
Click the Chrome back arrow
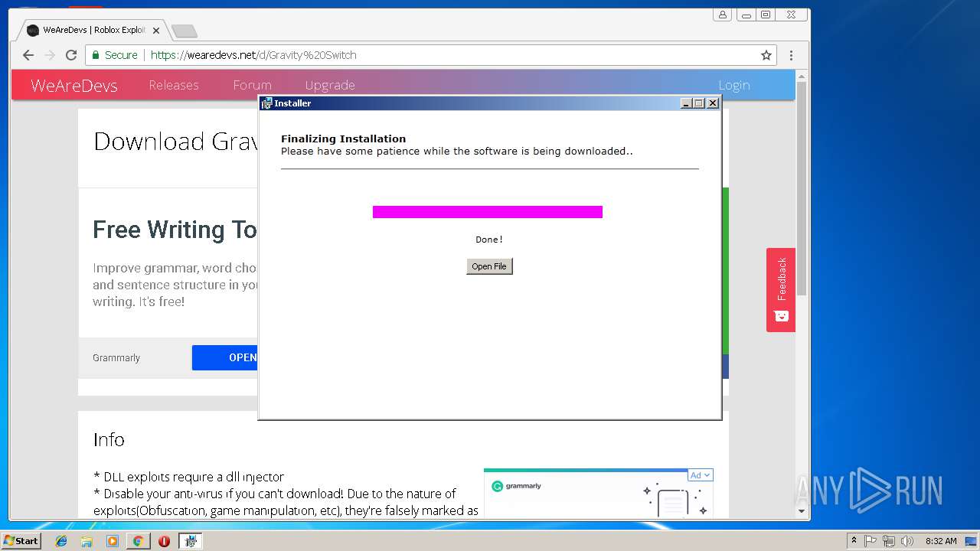28,55
